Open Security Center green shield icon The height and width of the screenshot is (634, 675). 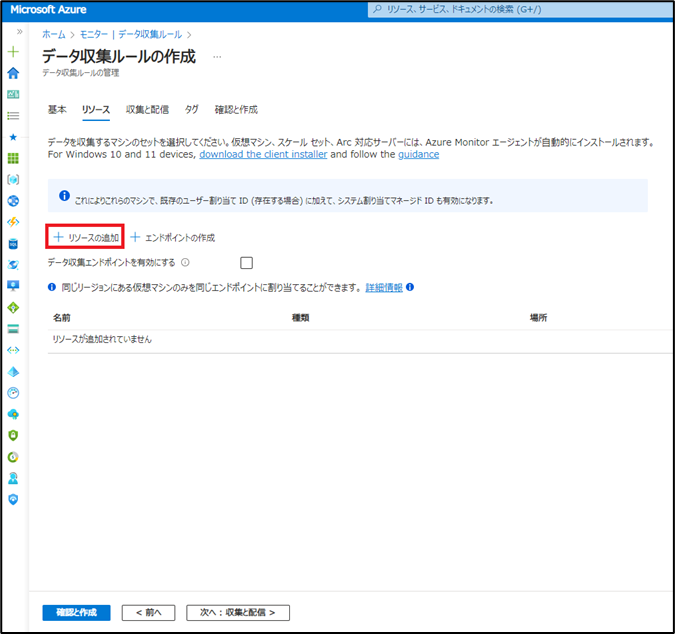pyautogui.click(x=13, y=436)
